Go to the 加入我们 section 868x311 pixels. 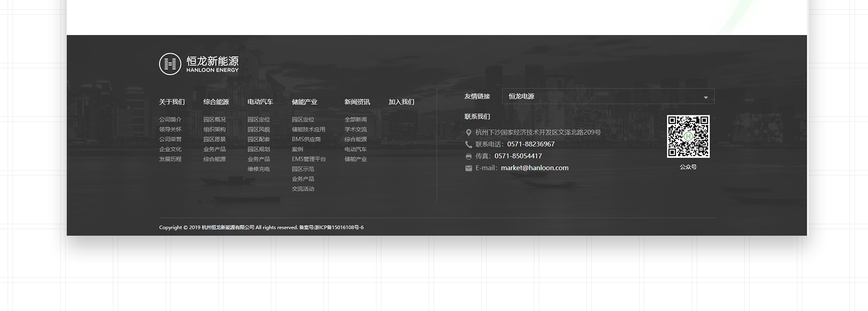pyautogui.click(x=401, y=102)
